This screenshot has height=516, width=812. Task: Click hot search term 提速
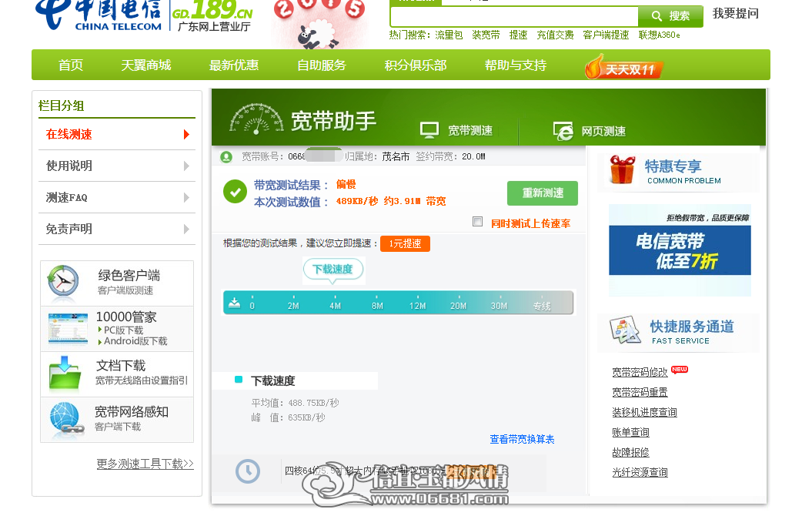pos(519,35)
